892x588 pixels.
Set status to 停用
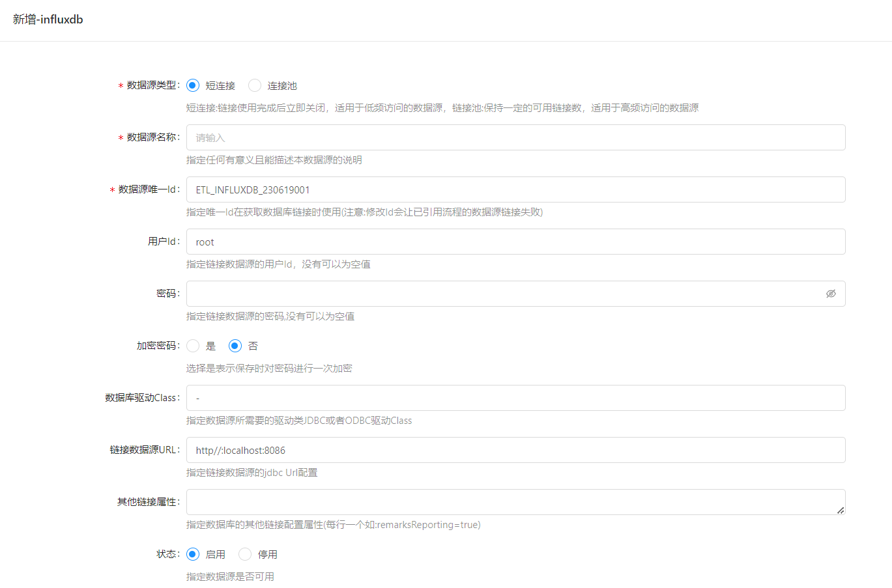click(x=245, y=554)
